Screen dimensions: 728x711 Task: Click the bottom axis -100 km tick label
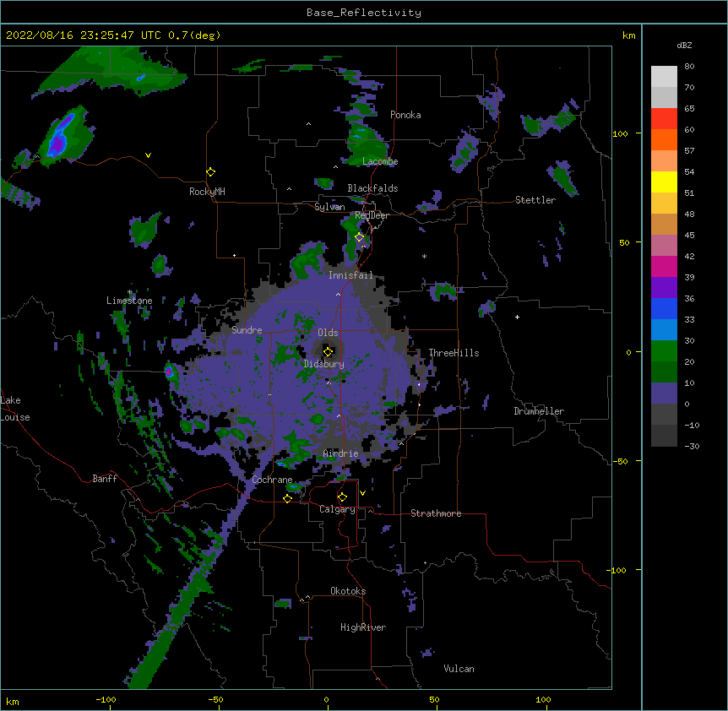(106, 699)
